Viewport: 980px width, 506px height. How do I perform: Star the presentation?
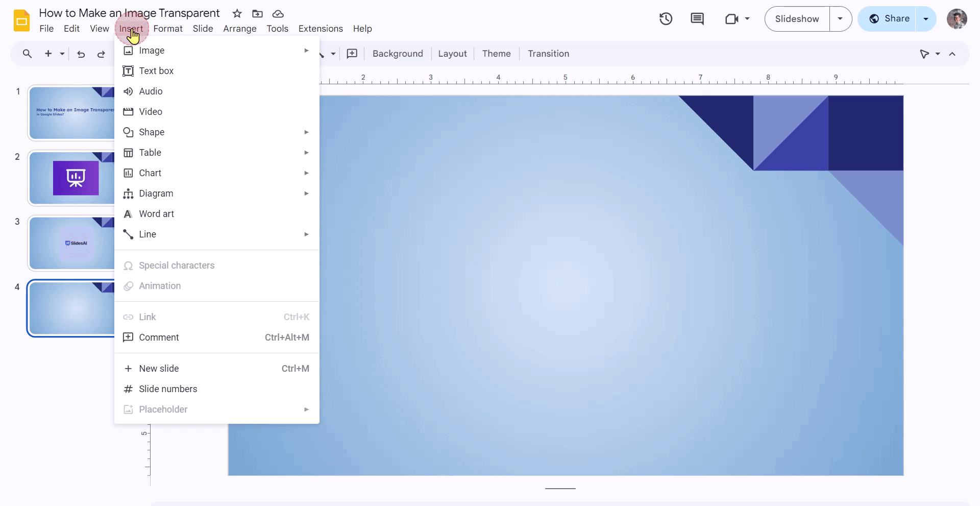[237, 14]
